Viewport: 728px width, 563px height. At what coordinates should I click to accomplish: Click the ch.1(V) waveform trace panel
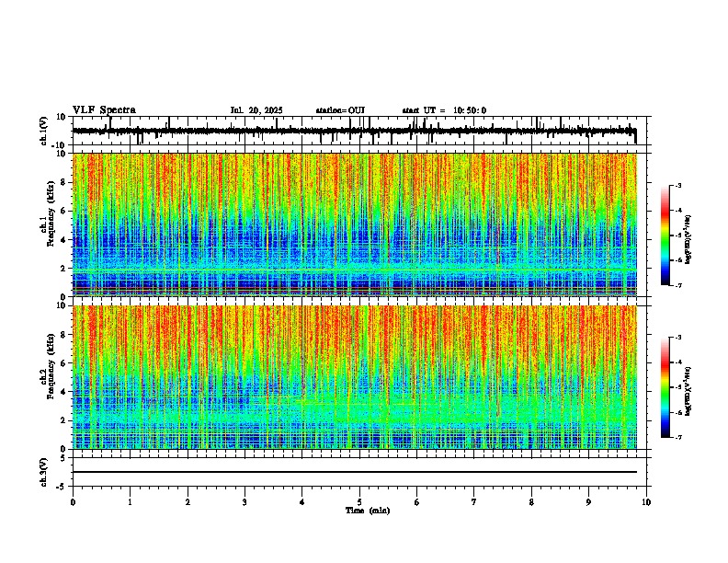(x=359, y=131)
